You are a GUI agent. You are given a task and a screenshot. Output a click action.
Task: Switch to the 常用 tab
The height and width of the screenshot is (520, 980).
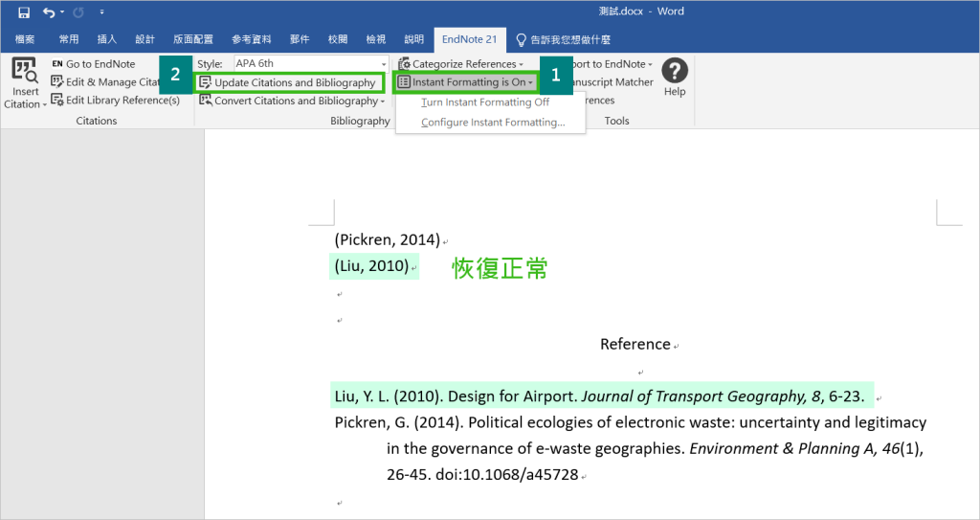click(x=69, y=39)
